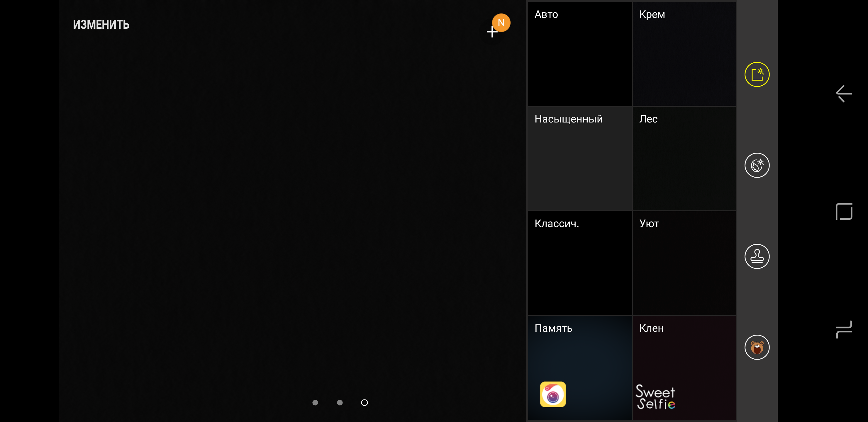
Task: Open the Android recent apps button
Action: tap(844, 329)
